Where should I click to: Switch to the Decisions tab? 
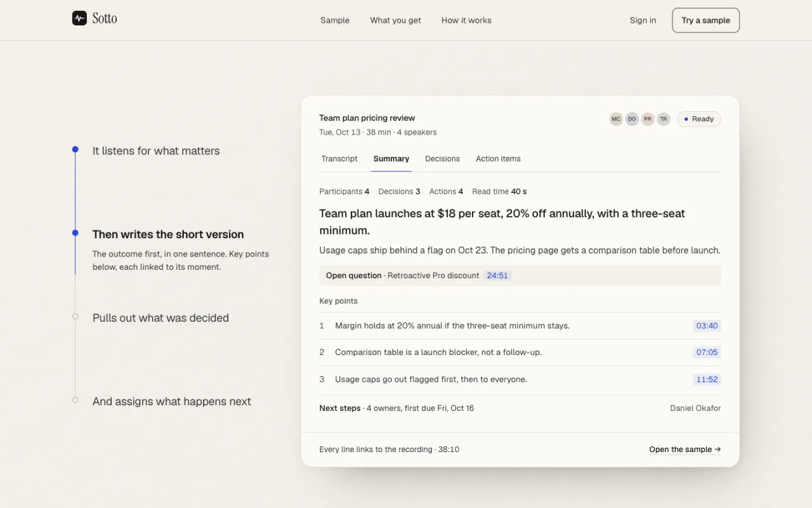pos(443,159)
